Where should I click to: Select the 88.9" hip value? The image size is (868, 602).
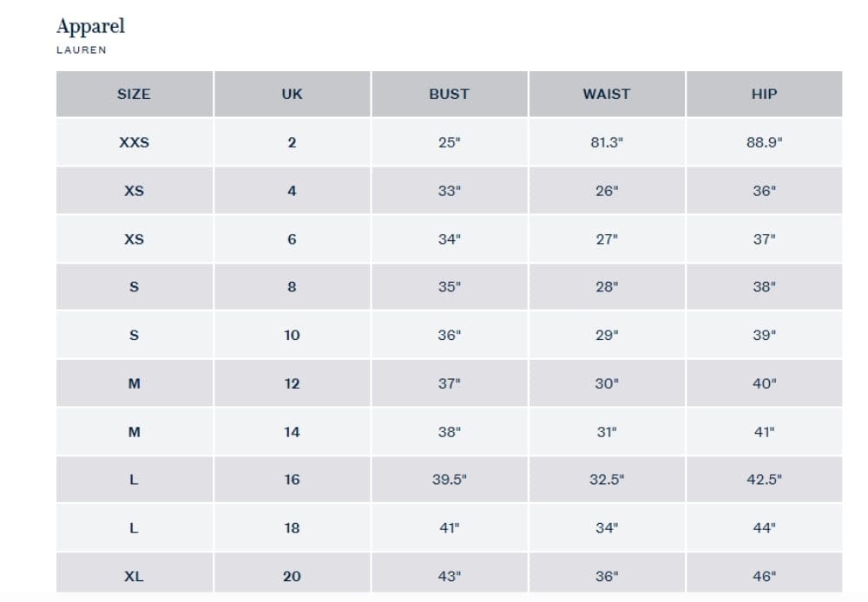click(765, 143)
